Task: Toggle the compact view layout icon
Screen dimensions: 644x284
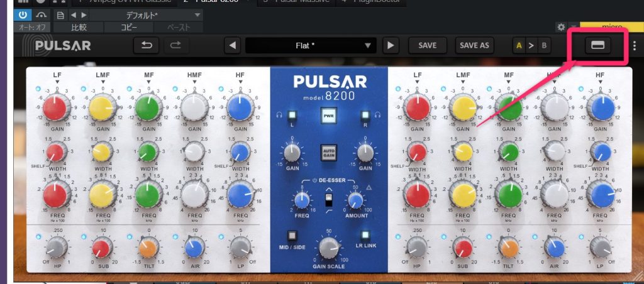Action: click(x=597, y=45)
